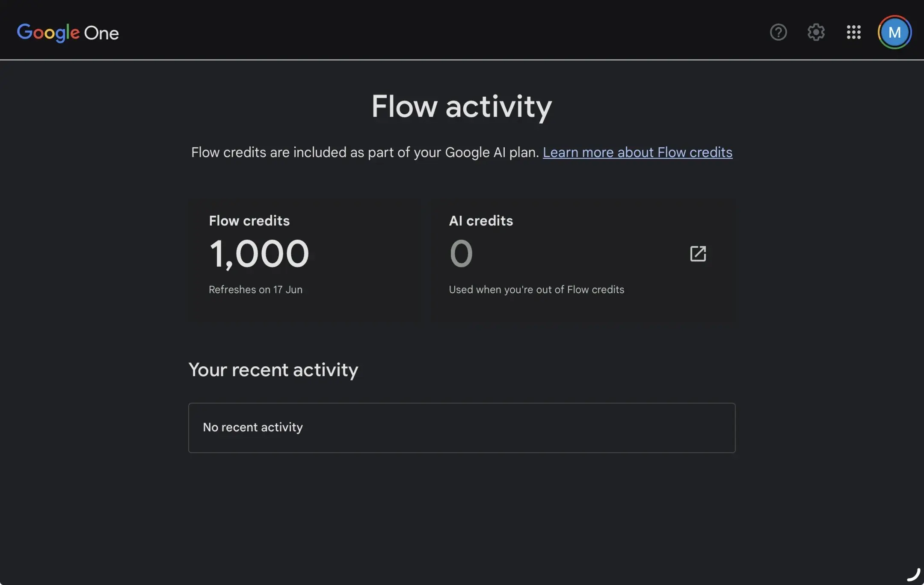Click the Flow credits card
This screenshot has width=924, height=585.
(304, 259)
